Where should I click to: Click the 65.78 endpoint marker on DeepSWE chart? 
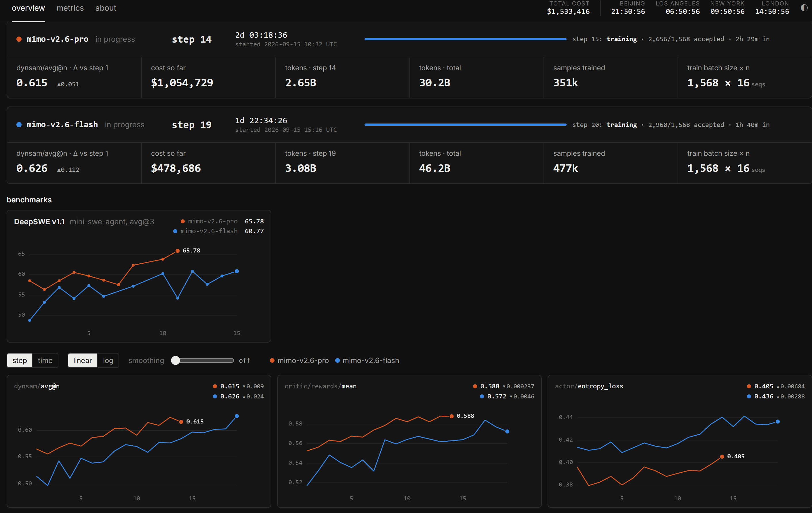(177, 250)
